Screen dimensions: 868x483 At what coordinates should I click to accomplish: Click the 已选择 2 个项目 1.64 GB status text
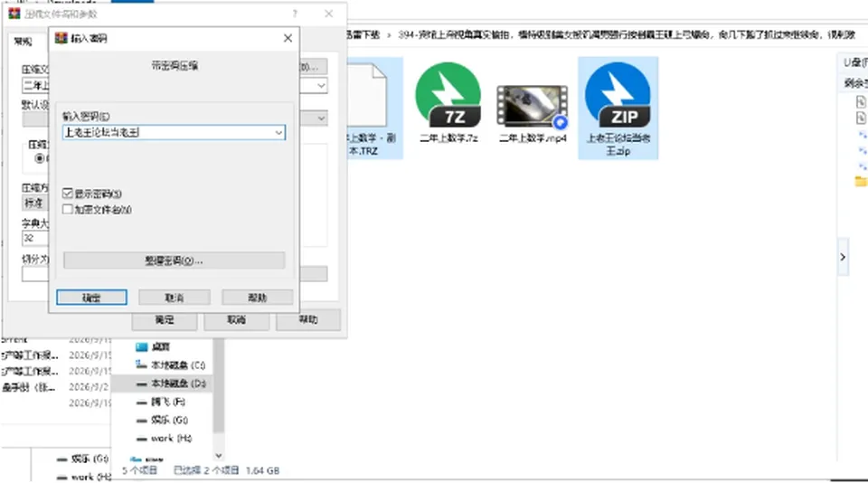pyautogui.click(x=226, y=470)
